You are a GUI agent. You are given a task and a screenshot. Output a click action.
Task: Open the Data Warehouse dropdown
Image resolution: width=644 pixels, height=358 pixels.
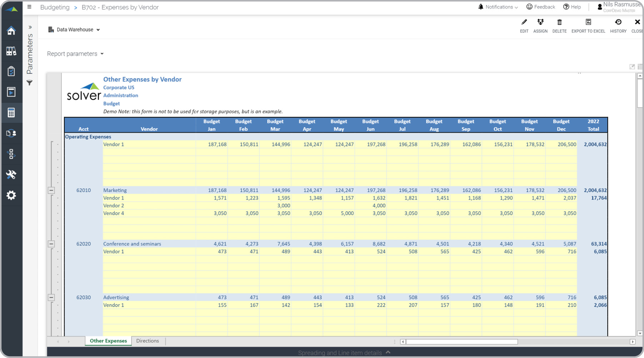click(74, 30)
